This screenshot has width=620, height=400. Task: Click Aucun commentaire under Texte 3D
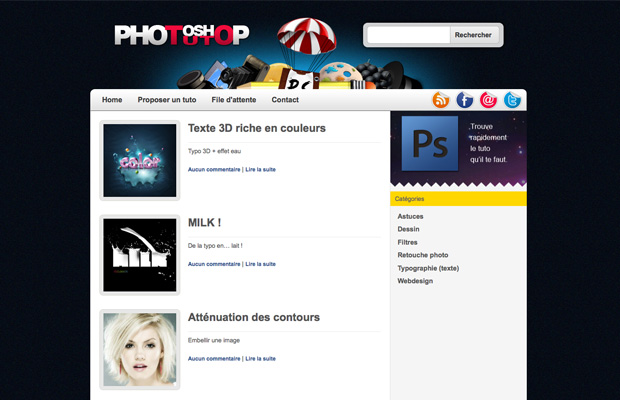[214, 170]
